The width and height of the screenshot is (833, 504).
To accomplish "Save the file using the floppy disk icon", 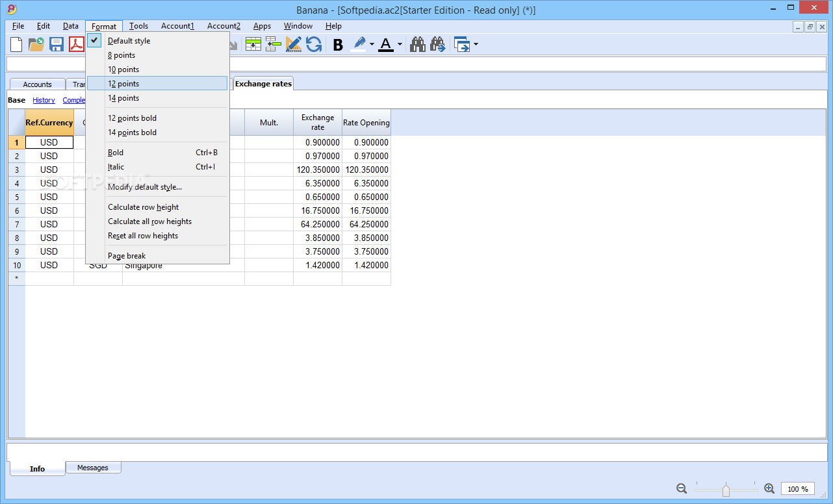I will pyautogui.click(x=57, y=45).
